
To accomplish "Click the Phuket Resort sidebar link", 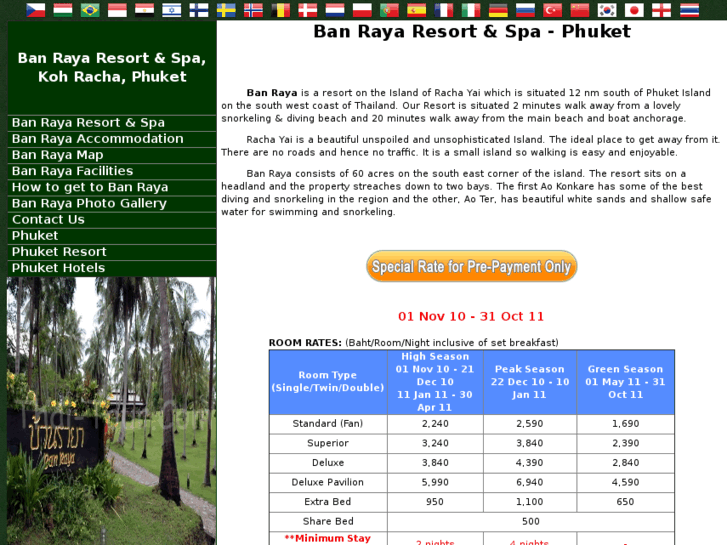I will pos(112,252).
